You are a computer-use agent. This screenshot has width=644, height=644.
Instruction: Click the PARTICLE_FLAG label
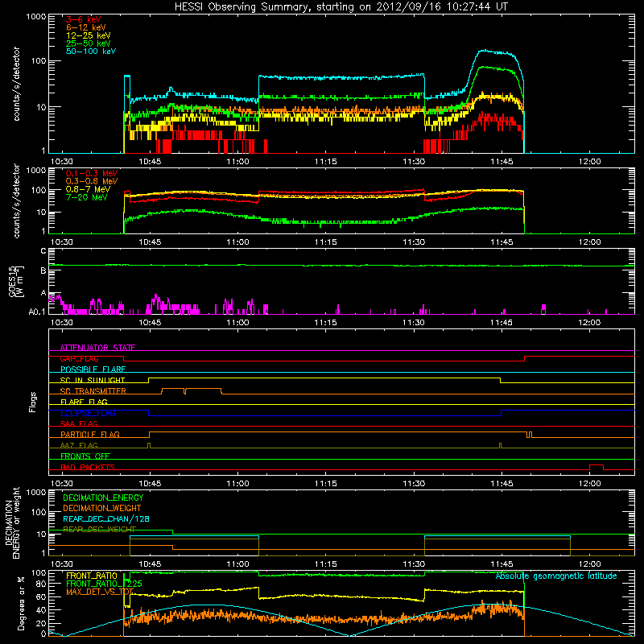[x=90, y=435]
